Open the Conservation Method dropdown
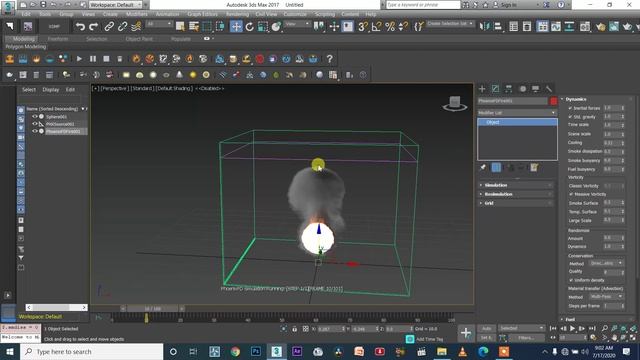The image size is (640, 360). coord(606,263)
